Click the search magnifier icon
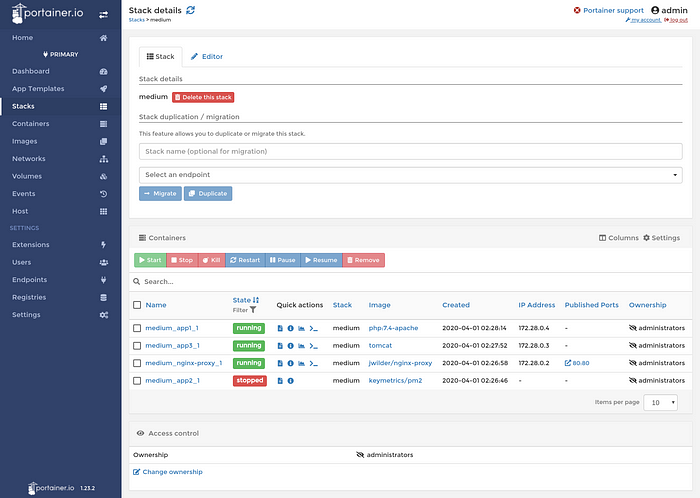Image resolution: width=700 pixels, height=498 pixels. (137, 282)
